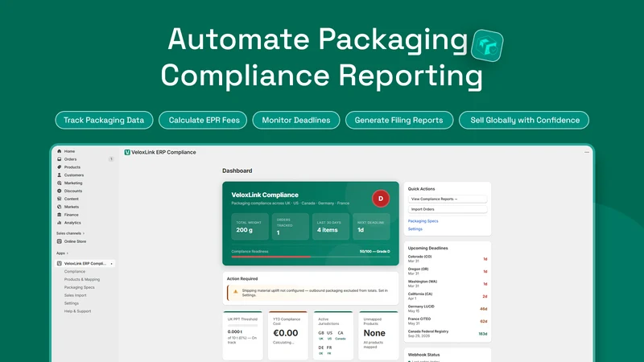This screenshot has width=644, height=362.
Task: Click the Orders inbox icon
Action: point(59,159)
